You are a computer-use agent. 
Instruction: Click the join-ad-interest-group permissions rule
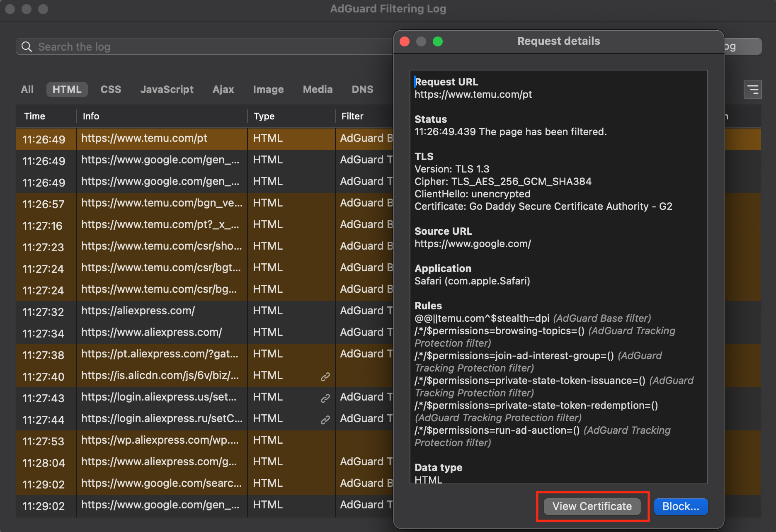(514, 356)
